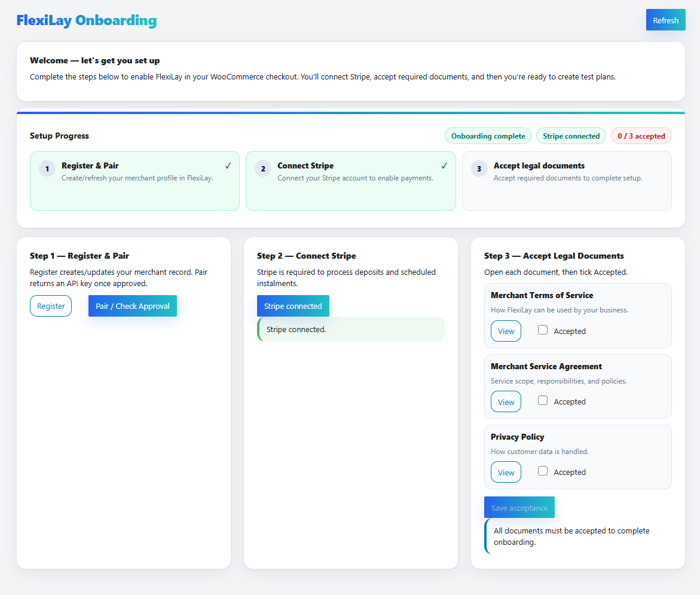Tick Accepted for Merchant Service Agreement
Screen dimensions: 700x595
[x=543, y=400]
